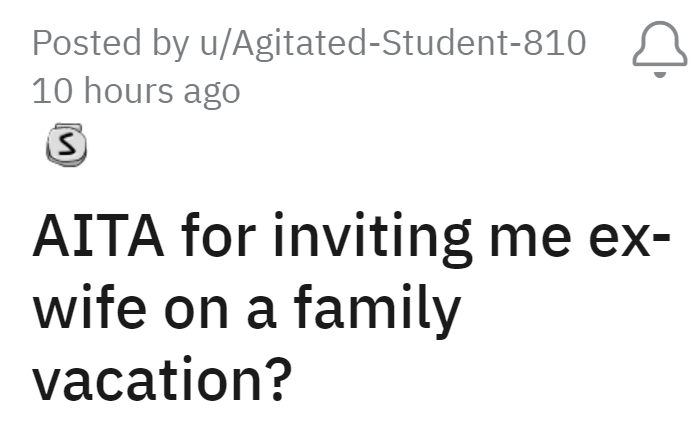Click the silver award badge icon

(x=62, y=147)
